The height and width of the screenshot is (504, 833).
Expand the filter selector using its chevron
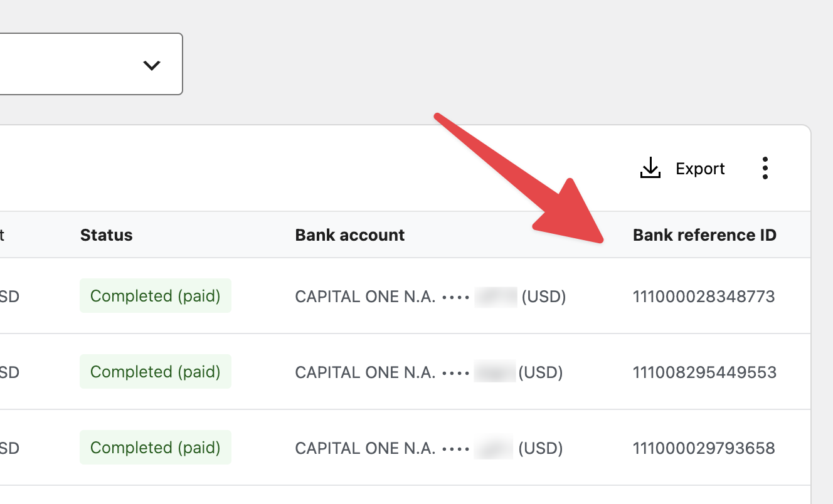click(151, 64)
